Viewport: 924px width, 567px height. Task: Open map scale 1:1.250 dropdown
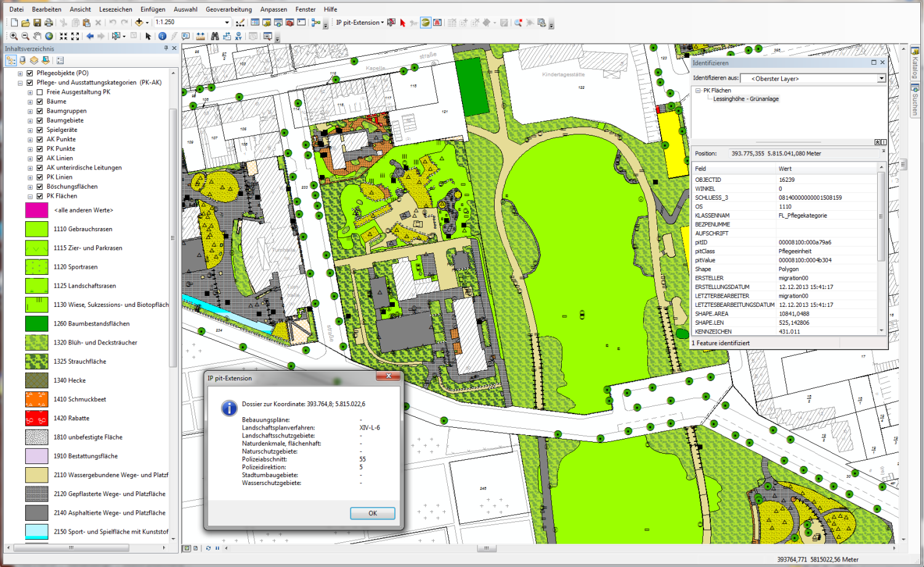pyautogui.click(x=227, y=22)
